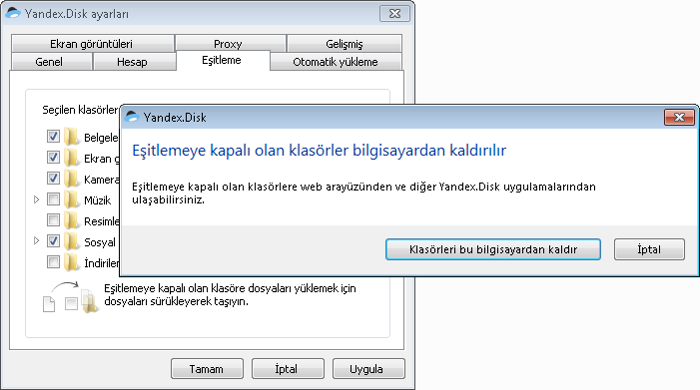700x390 pixels.
Task: Select the Eşitleme tab
Action: (x=223, y=60)
